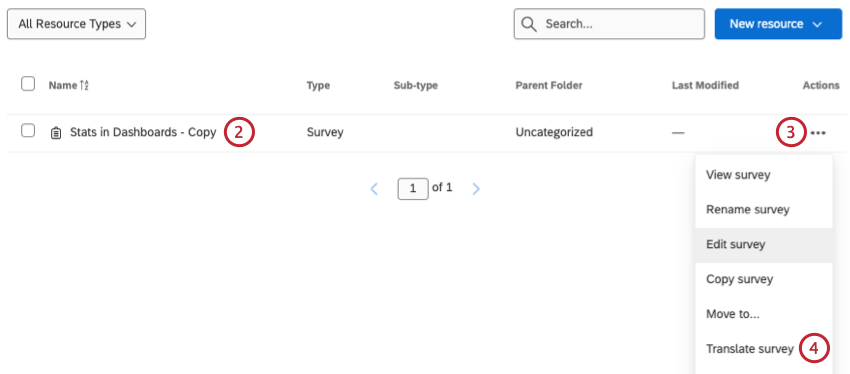
Task: Click the Name column sort arrows icon
Action: pyautogui.click(x=84, y=85)
